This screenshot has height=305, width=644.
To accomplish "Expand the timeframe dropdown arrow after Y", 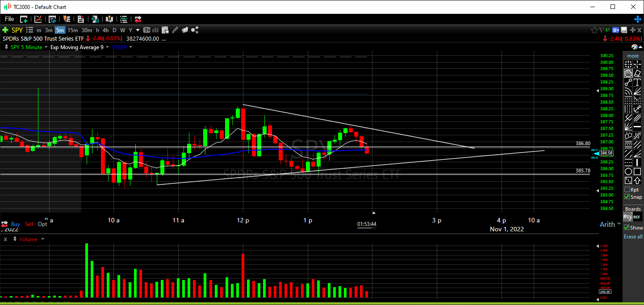I will (x=138, y=30).
